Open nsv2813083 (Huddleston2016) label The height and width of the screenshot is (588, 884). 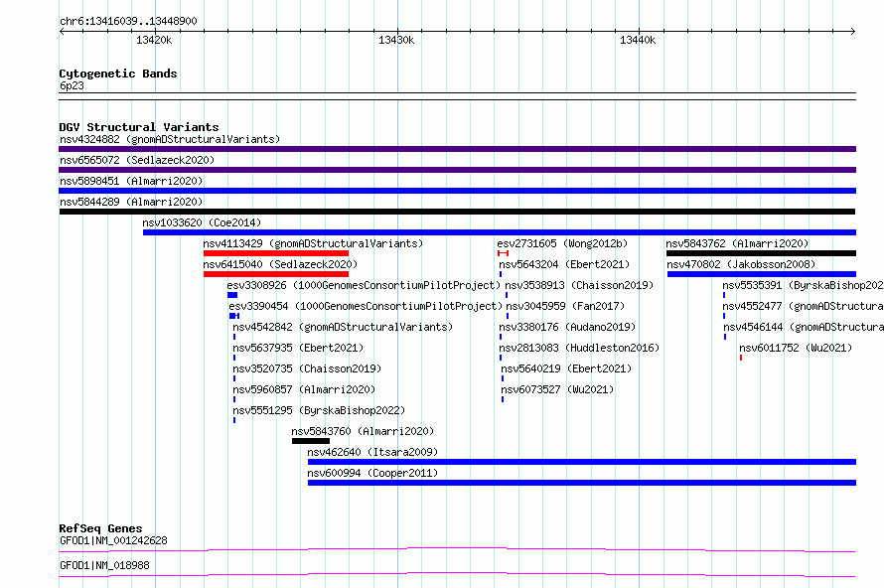(579, 348)
